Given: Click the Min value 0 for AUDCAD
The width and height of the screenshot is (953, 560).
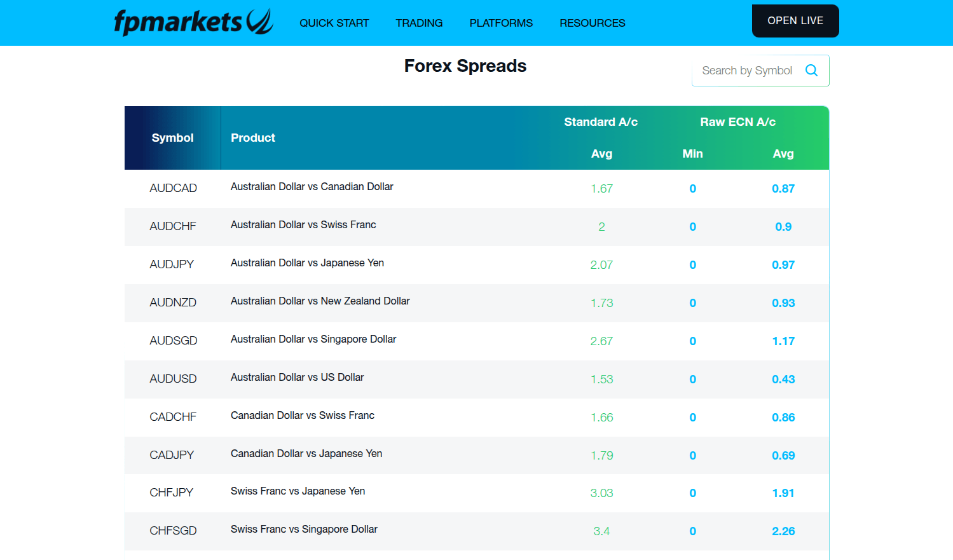Looking at the screenshot, I should tap(693, 189).
